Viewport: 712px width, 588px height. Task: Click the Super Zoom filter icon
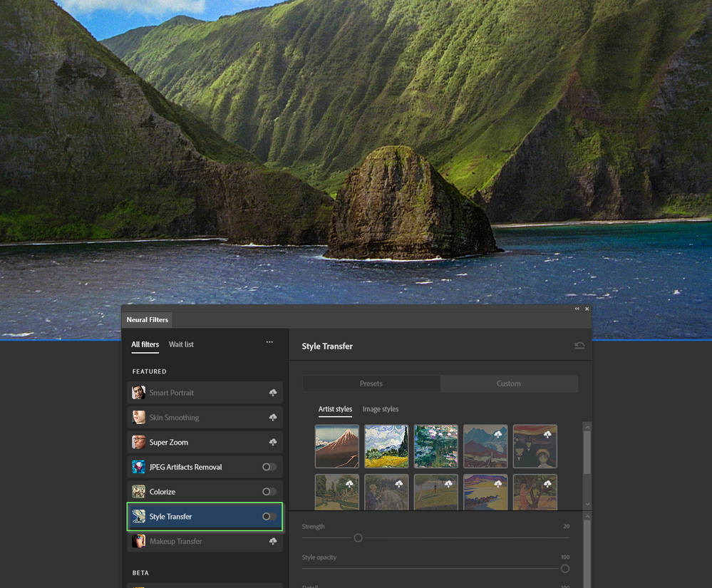[138, 442]
